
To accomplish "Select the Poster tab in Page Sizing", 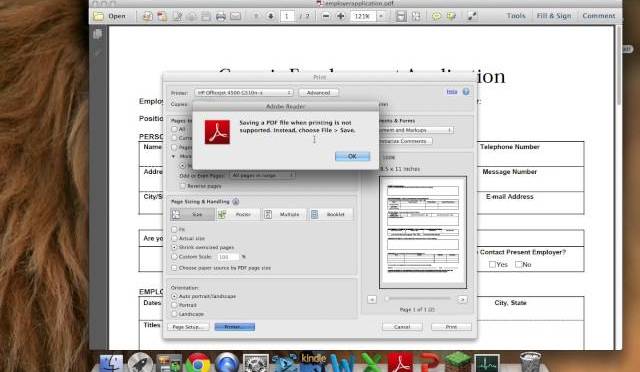I will 238,214.
